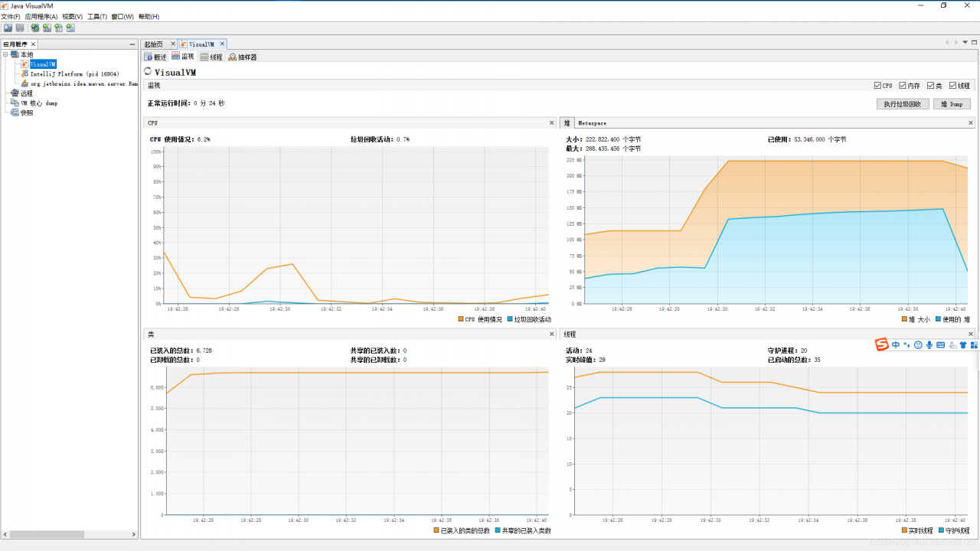Click the Sogou account login icon
This screenshot has height=551, width=980.
[952, 345]
